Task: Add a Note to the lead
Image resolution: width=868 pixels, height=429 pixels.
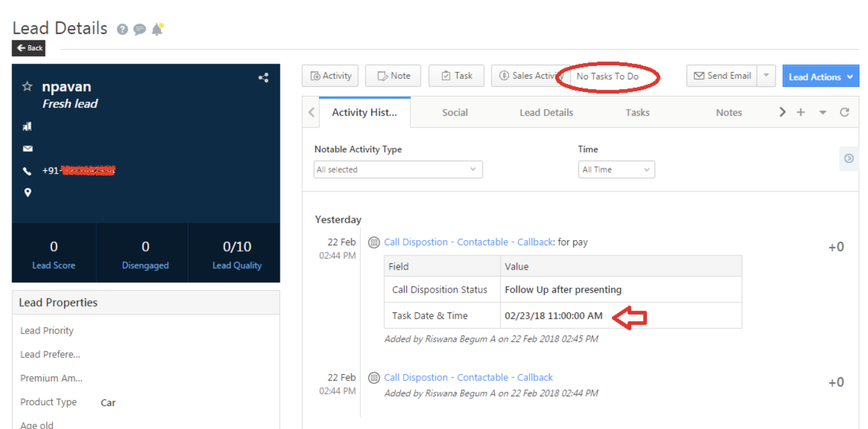Action: coord(393,76)
